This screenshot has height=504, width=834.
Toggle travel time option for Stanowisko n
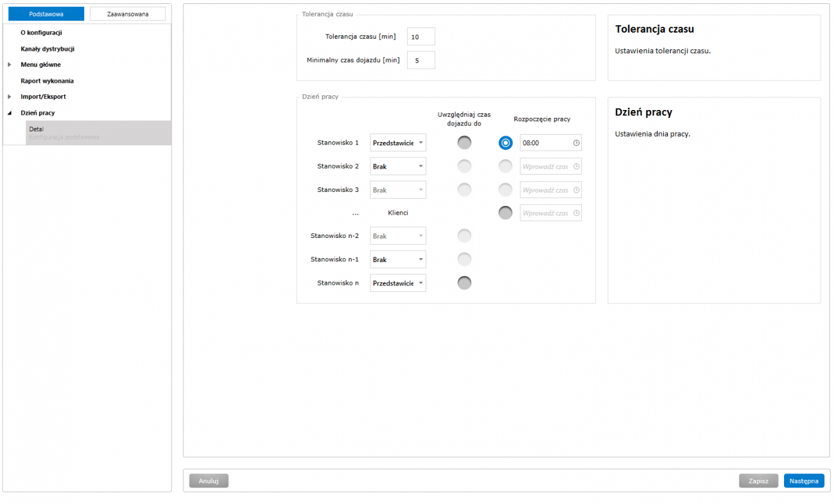pyautogui.click(x=464, y=283)
